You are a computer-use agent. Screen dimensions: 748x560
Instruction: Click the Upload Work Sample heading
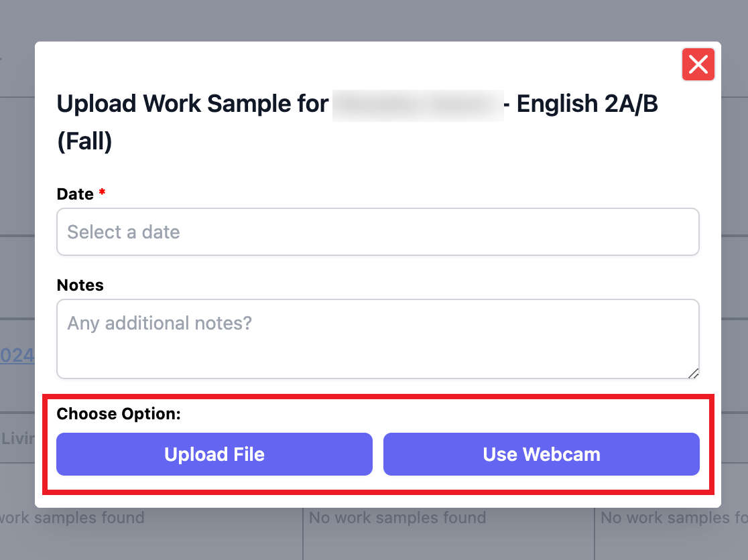[x=192, y=104]
